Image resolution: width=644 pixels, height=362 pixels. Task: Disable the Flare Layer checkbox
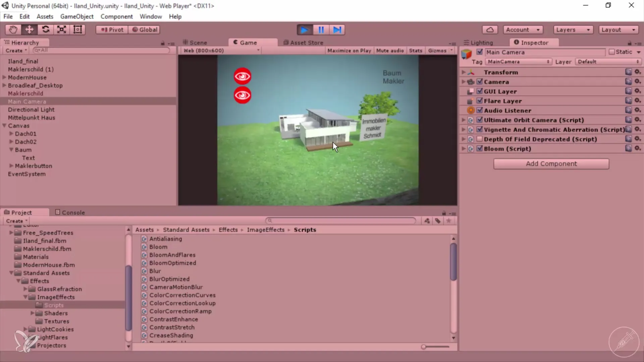coord(480,101)
